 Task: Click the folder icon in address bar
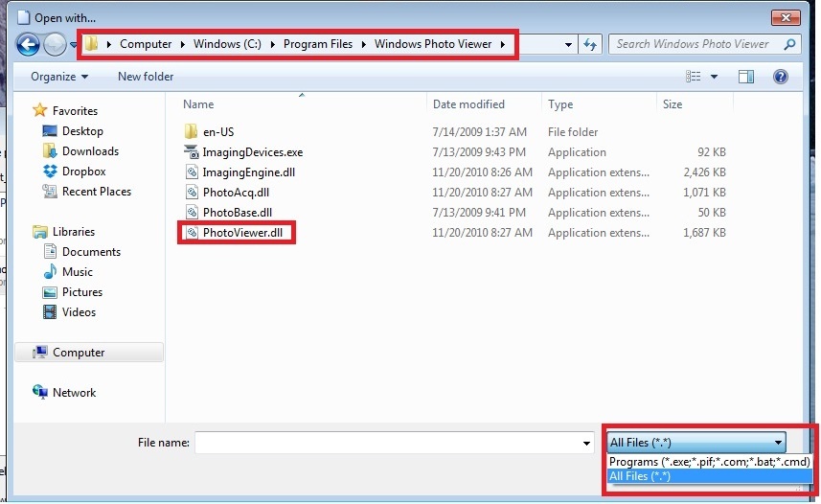click(x=92, y=43)
